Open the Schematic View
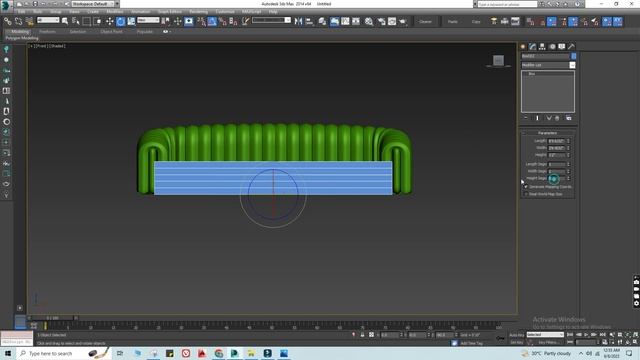Image resolution: width=640 pixels, height=360 pixels. point(356,21)
